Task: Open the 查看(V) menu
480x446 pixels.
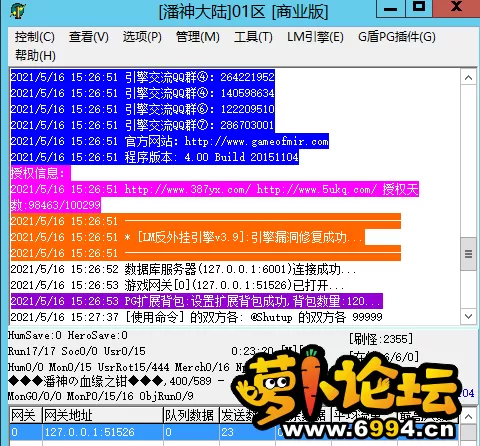Action: [x=89, y=37]
